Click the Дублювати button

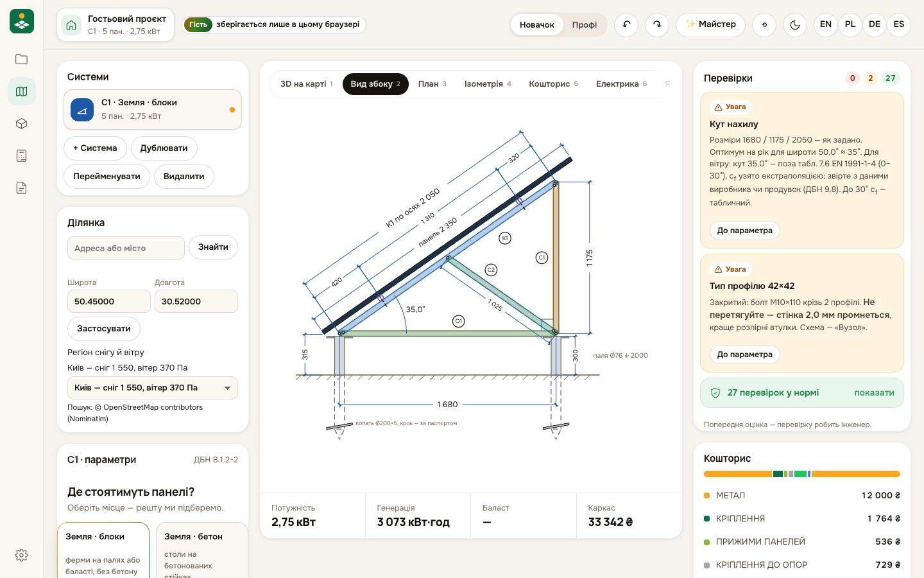click(164, 148)
